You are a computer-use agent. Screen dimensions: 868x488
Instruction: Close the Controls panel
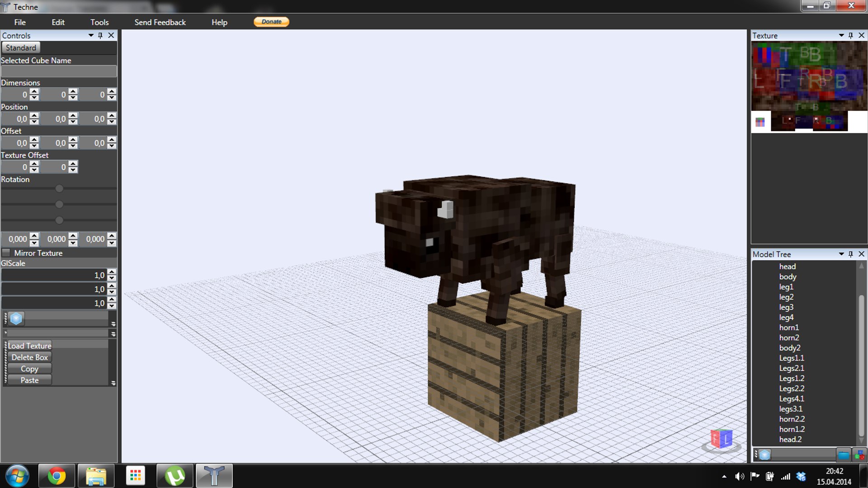pyautogui.click(x=111, y=35)
